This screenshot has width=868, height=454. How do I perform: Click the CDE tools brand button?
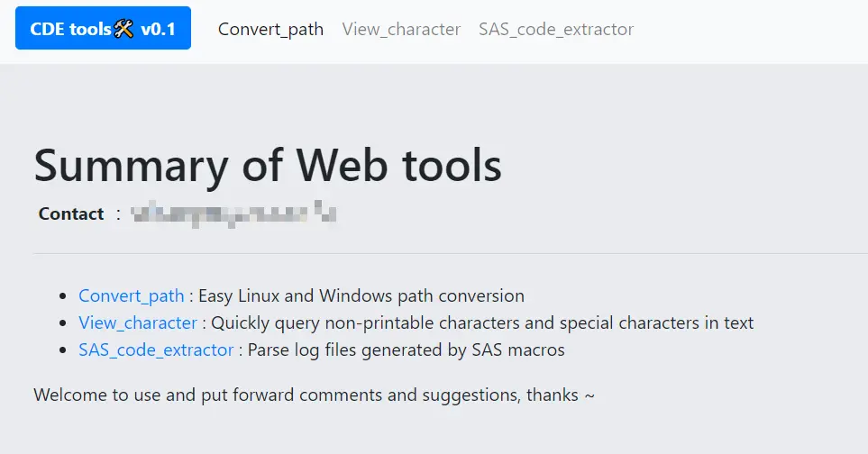pos(103,29)
